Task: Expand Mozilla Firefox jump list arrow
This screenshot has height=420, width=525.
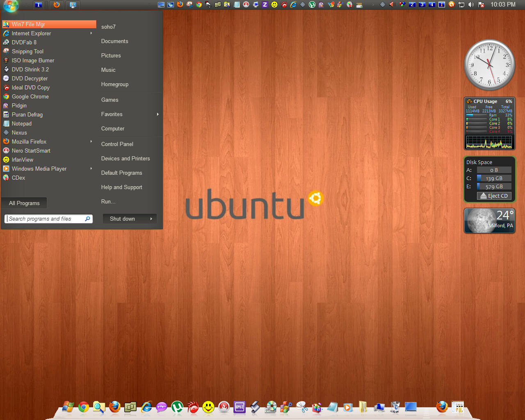Action: [x=91, y=142]
